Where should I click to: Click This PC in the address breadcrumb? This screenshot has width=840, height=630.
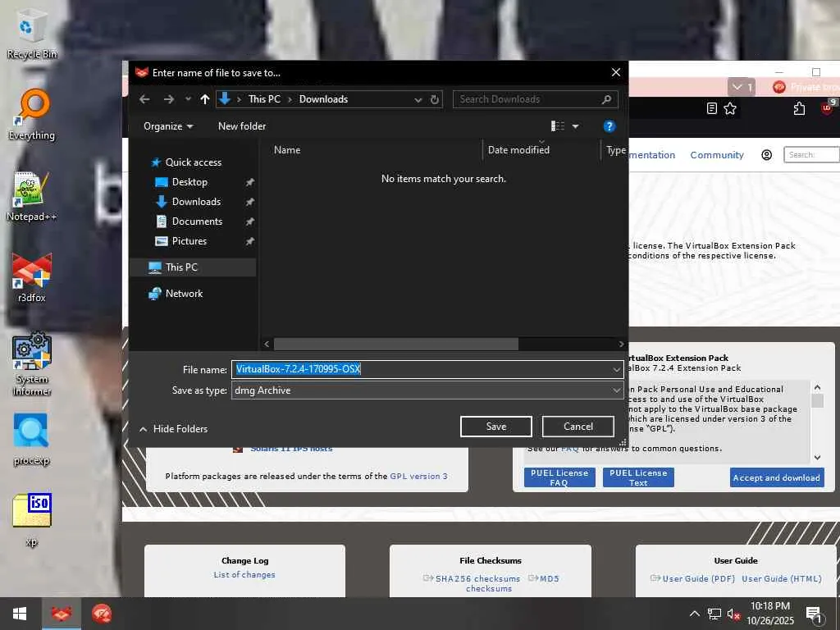point(264,99)
